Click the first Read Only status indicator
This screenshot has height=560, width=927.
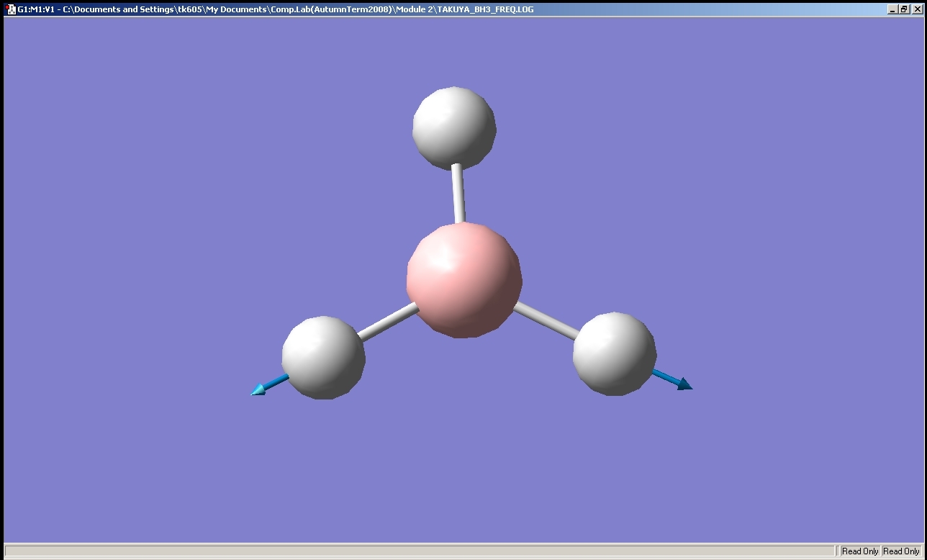point(860,551)
